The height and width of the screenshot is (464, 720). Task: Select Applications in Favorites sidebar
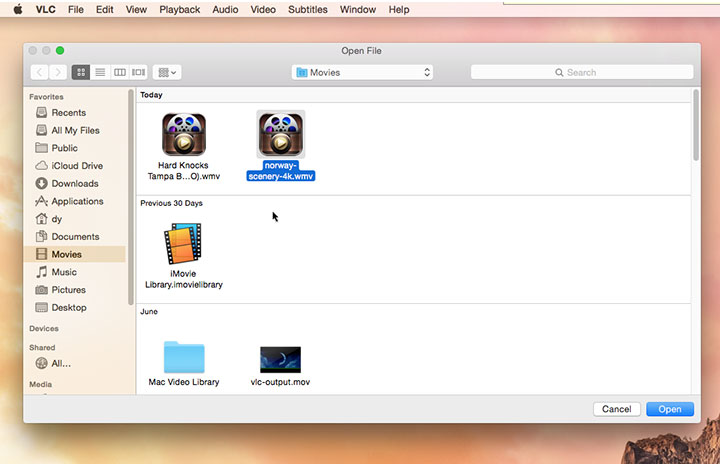point(77,201)
